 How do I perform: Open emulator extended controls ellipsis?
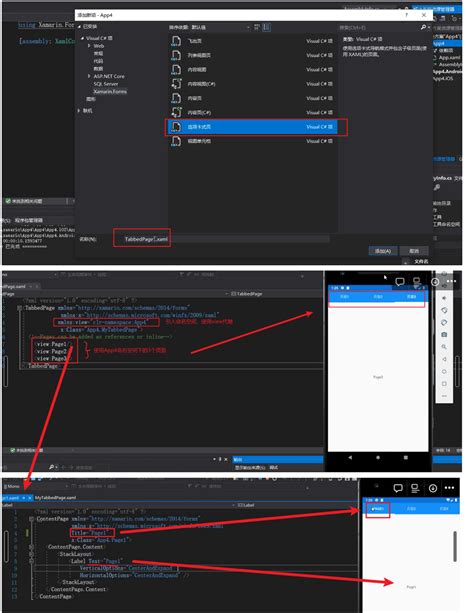point(444,396)
